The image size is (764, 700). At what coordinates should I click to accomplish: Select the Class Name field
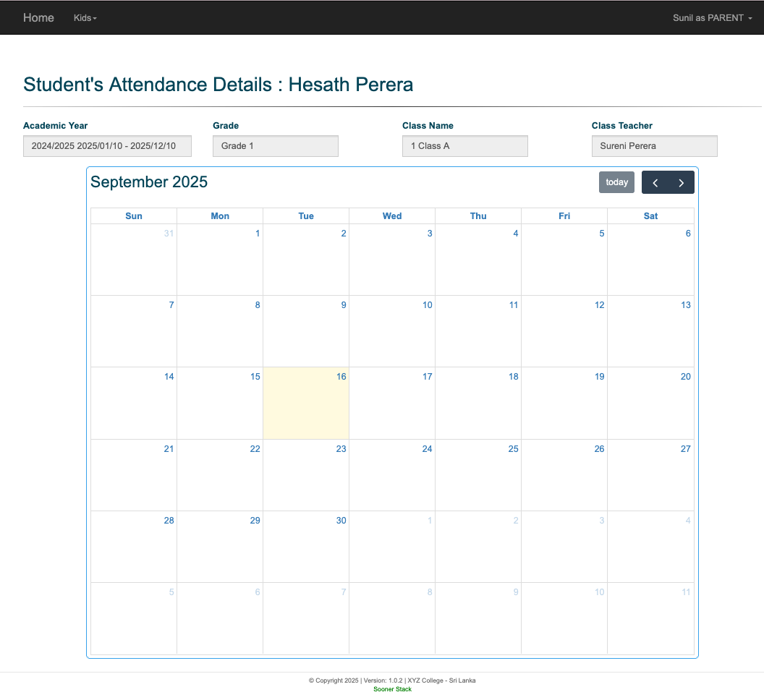[x=464, y=146]
